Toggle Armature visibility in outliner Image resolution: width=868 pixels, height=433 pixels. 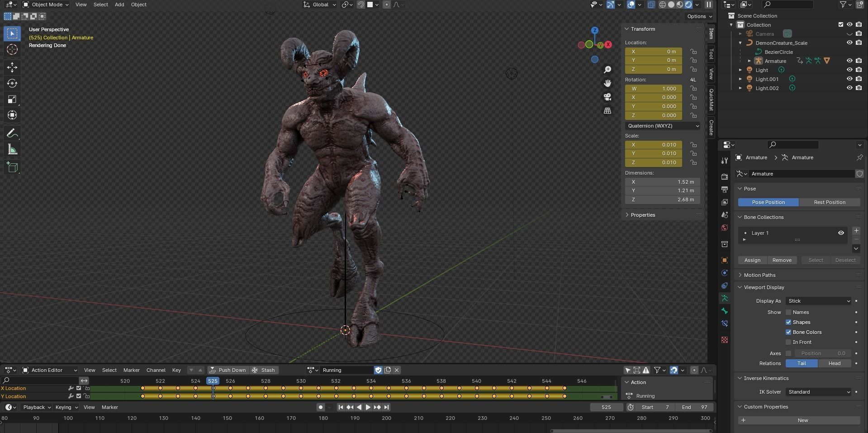pyautogui.click(x=849, y=61)
